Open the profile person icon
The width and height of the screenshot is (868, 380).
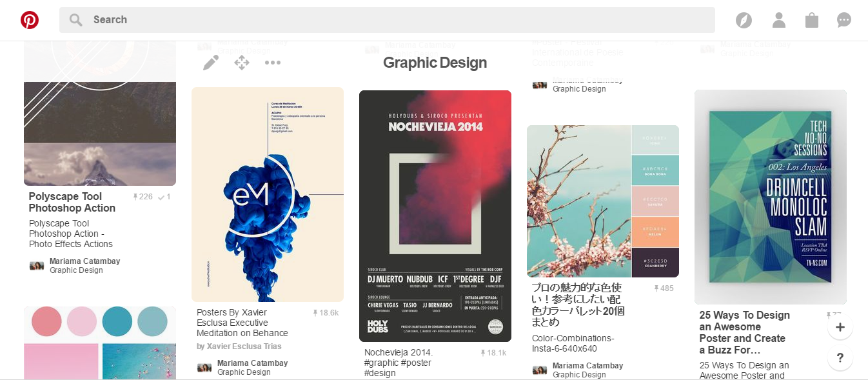click(x=778, y=20)
